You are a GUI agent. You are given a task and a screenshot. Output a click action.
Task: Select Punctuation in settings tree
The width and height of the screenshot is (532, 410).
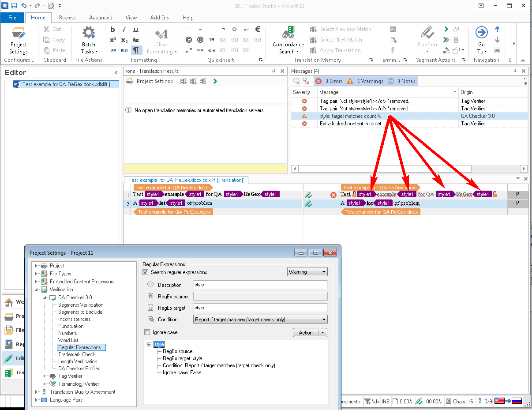[71, 326]
